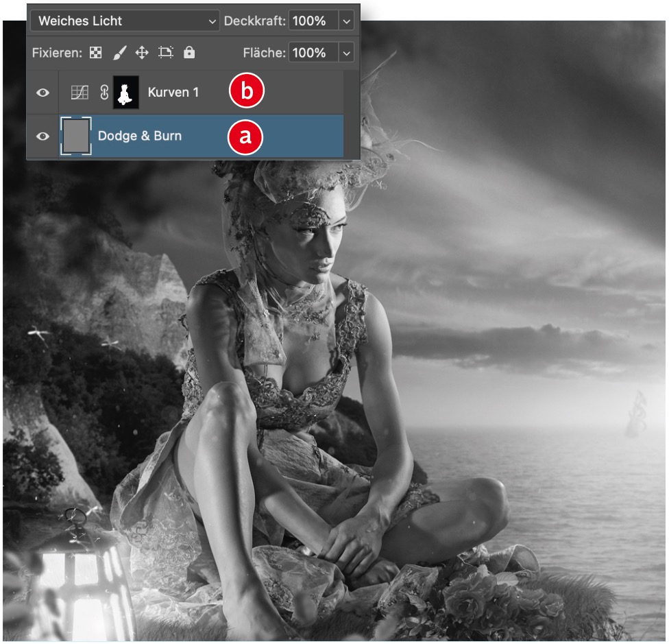
Task: Lock all with the padlock icon
Action: [x=189, y=52]
